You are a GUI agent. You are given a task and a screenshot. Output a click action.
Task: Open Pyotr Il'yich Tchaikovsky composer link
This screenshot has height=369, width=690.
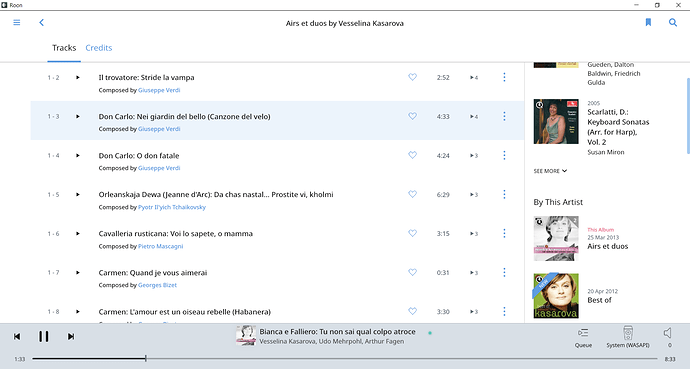click(x=172, y=207)
